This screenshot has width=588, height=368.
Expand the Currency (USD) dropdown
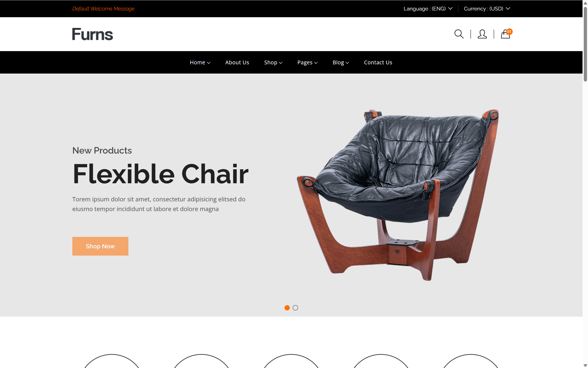tap(487, 9)
